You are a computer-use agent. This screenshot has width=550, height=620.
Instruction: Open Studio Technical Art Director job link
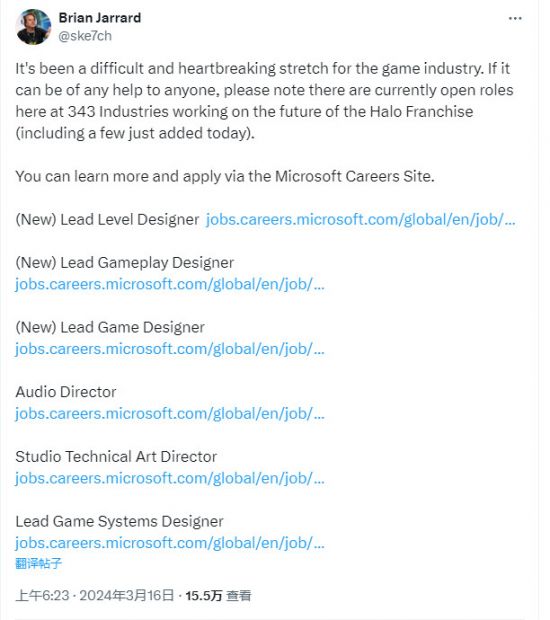(x=170, y=478)
